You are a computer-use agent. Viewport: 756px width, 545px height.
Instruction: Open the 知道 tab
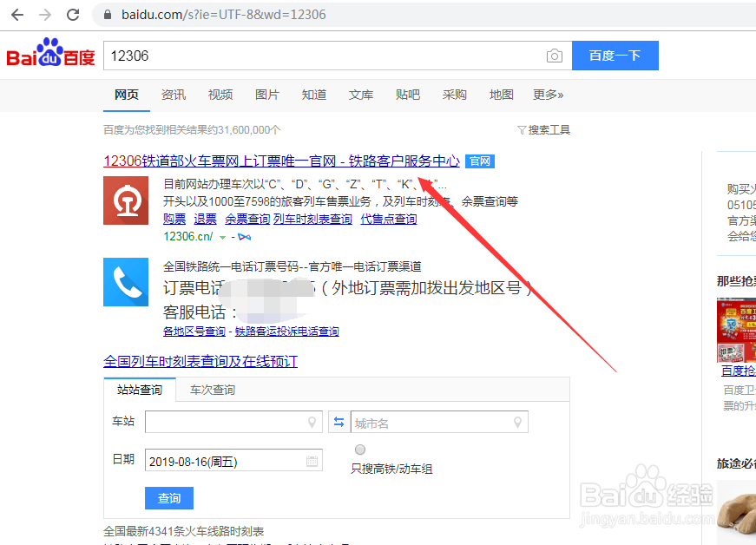[314, 95]
